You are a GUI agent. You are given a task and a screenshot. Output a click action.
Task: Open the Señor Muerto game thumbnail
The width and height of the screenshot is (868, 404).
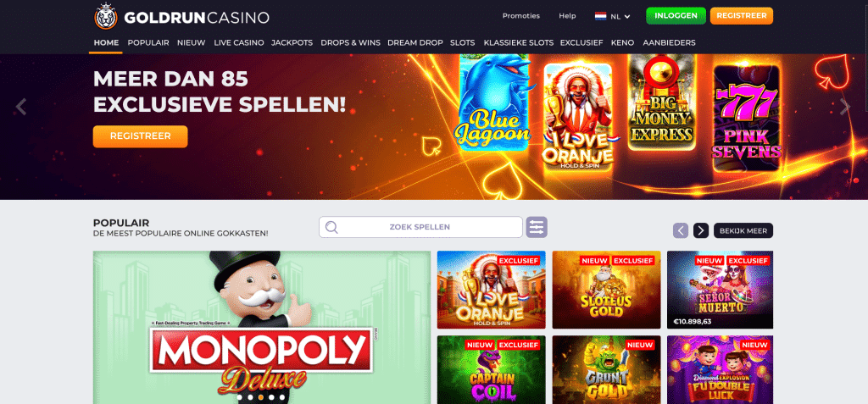pos(720,290)
